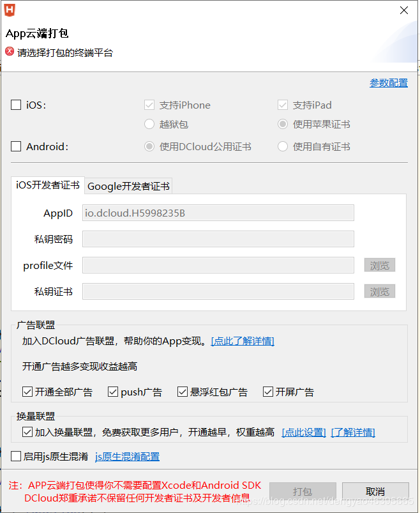
Task: Close the App云端打包 dialog
Action: (x=404, y=10)
